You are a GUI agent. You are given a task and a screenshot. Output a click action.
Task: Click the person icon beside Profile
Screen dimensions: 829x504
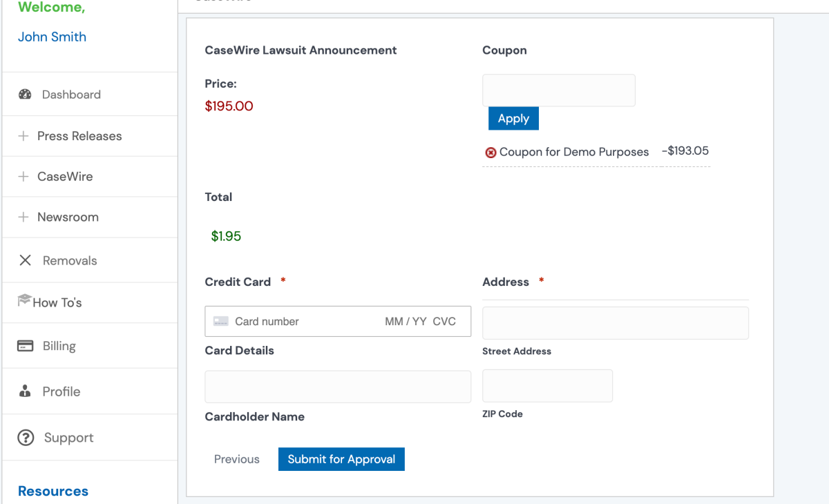(x=25, y=391)
